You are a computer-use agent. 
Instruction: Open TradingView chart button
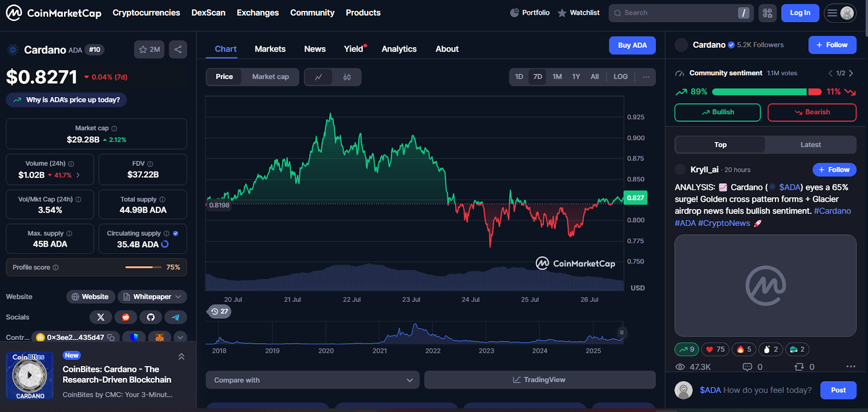[x=540, y=380]
